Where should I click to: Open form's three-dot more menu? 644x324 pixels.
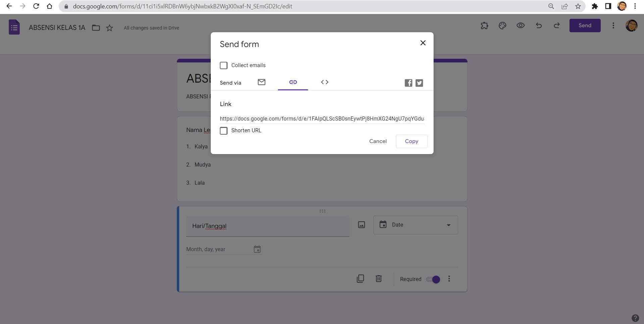click(x=613, y=26)
